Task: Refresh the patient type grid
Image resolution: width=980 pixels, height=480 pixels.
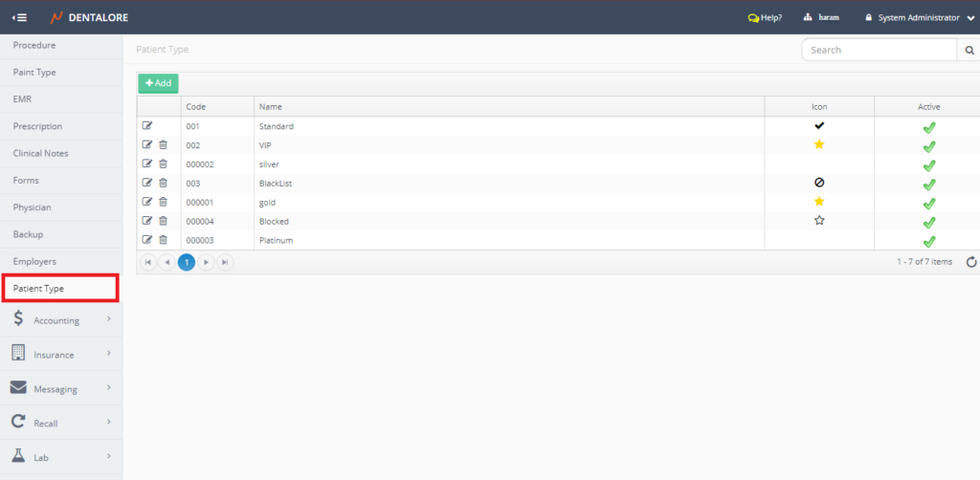Action: [971, 262]
